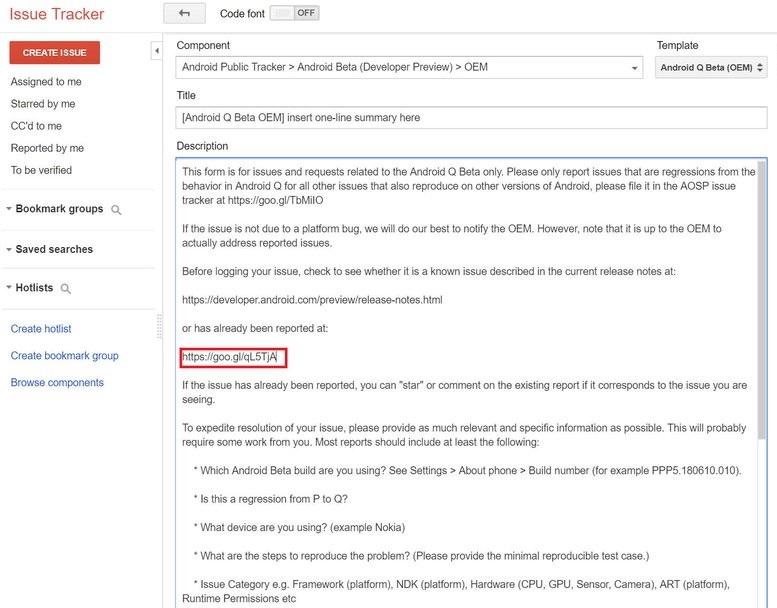Open To be verified list
Image resolution: width=777 pixels, height=608 pixels.
pyautogui.click(x=41, y=170)
